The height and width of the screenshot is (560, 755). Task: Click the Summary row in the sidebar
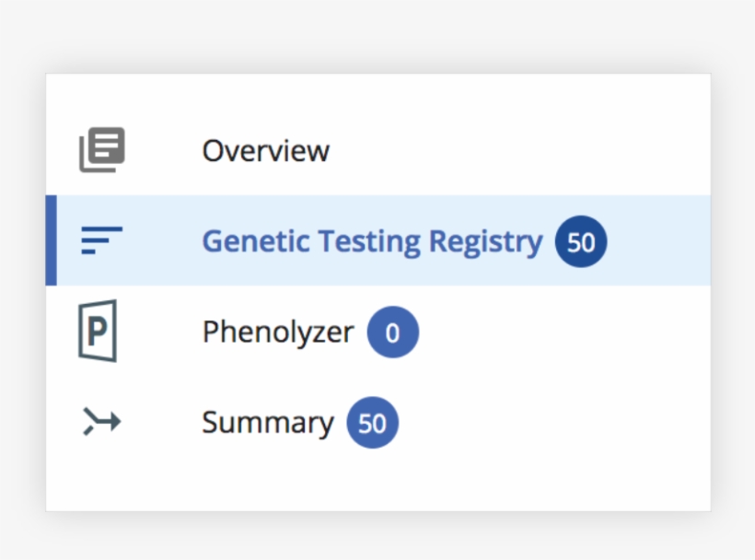click(267, 422)
